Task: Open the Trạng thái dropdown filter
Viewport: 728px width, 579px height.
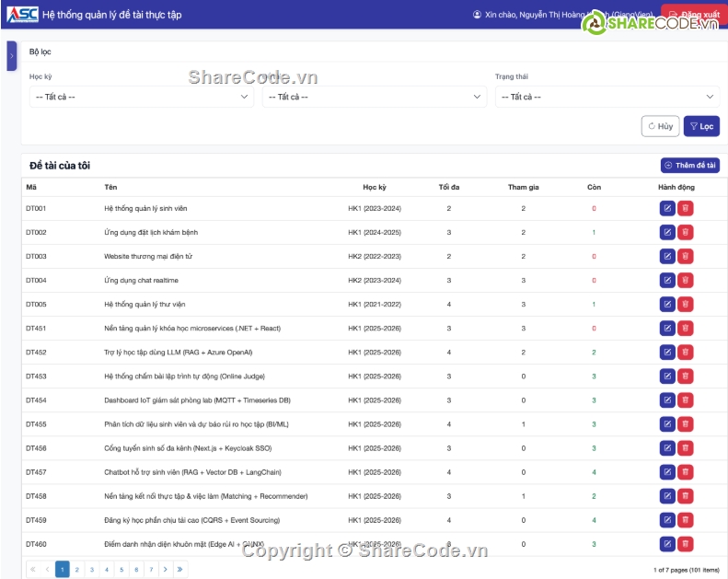Action: (607, 97)
